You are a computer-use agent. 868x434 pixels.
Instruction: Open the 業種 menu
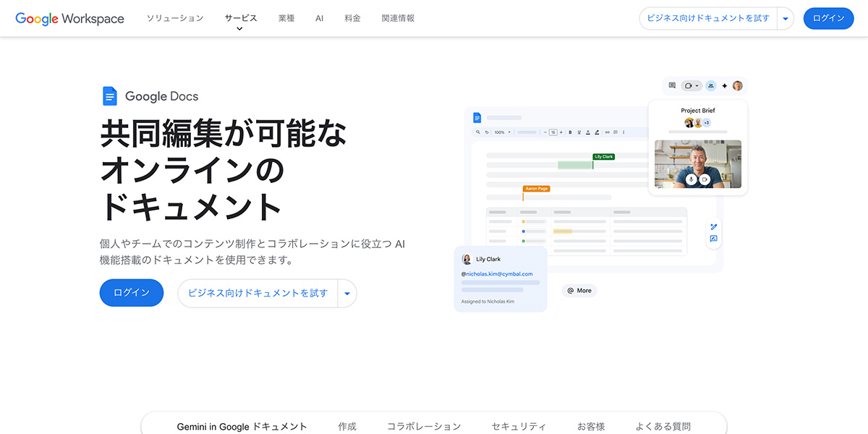tap(286, 18)
